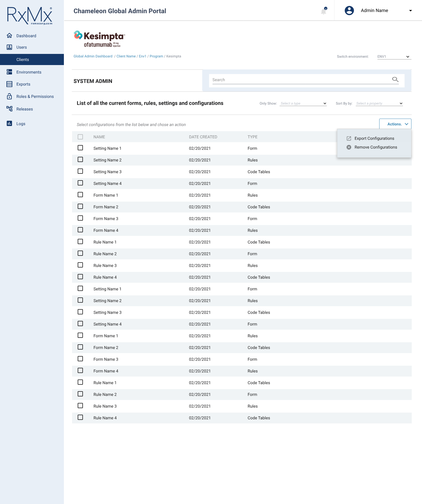
Task: Click the search magnifier icon
Action: coord(395,79)
